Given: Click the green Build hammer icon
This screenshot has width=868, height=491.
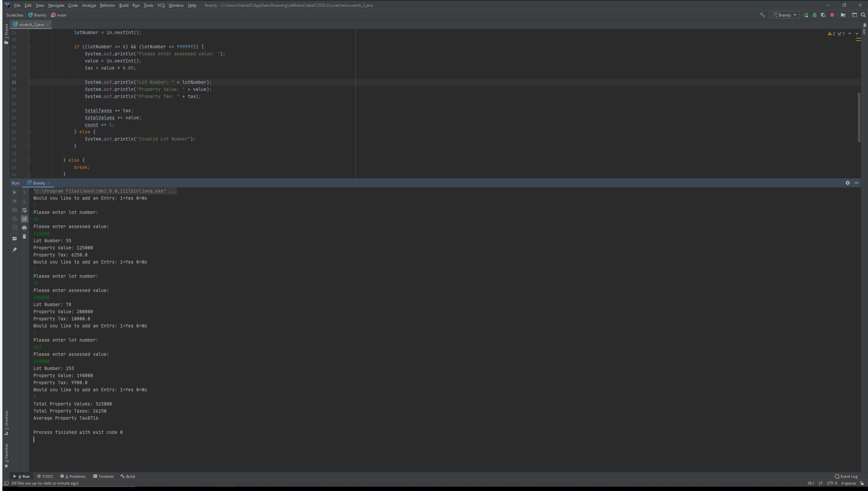Looking at the screenshot, I should (762, 15).
